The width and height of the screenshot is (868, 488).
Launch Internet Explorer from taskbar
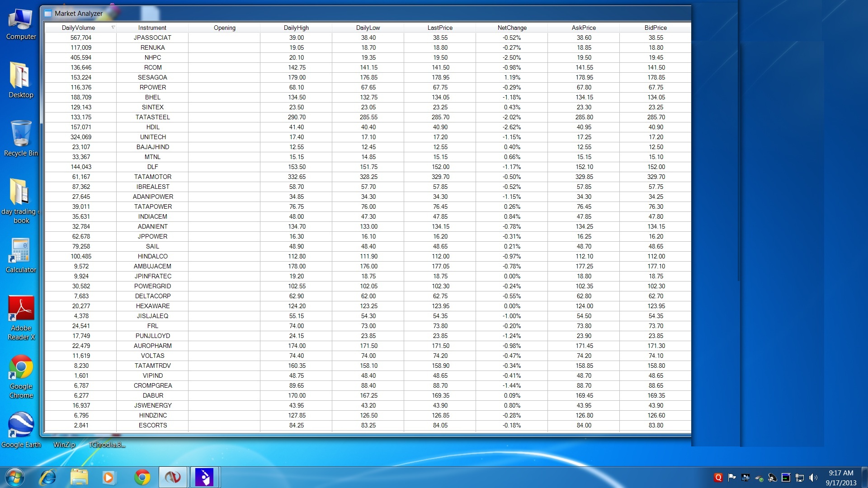pyautogui.click(x=47, y=477)
